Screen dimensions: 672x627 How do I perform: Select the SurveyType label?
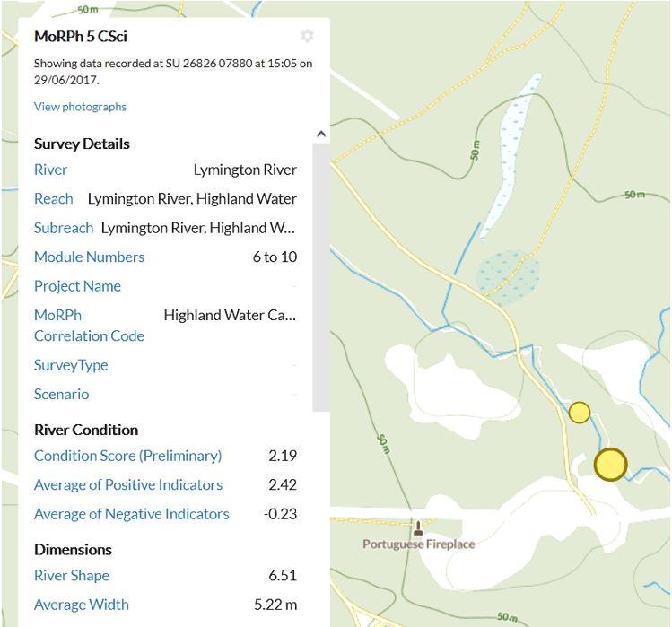71,365
